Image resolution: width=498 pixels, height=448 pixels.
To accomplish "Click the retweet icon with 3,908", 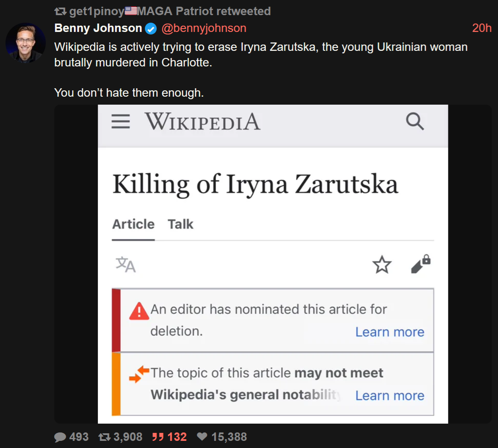I will click(x=104, y=437).
